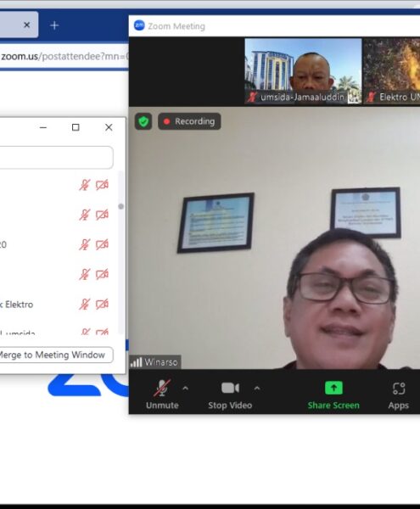Stop Video camera button
The width and height of the screenshot is (420, 509).
230,394
